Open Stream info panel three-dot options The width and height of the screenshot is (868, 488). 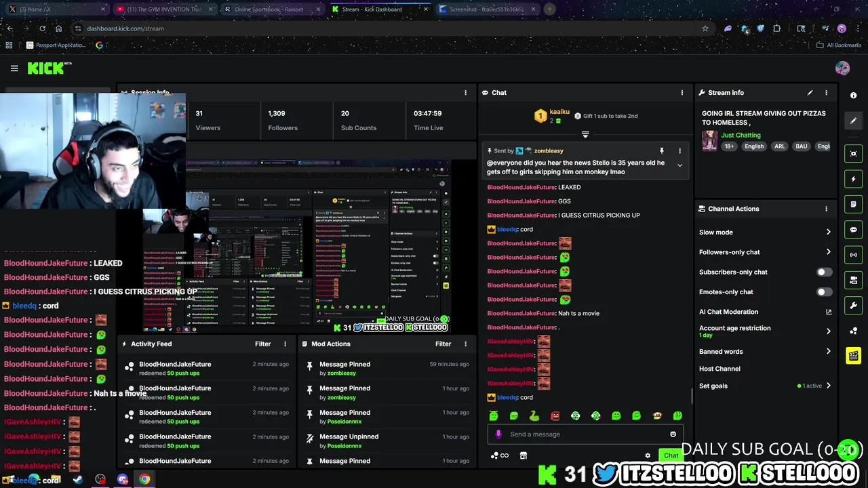pos(826,93)
